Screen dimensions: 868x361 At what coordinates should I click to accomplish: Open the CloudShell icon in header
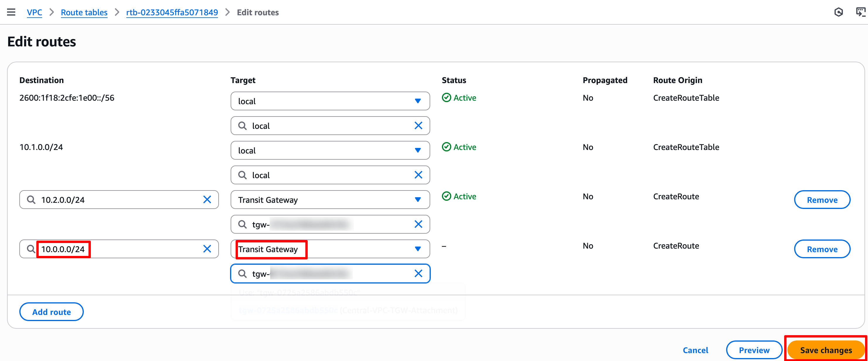[x=860, y=12]
